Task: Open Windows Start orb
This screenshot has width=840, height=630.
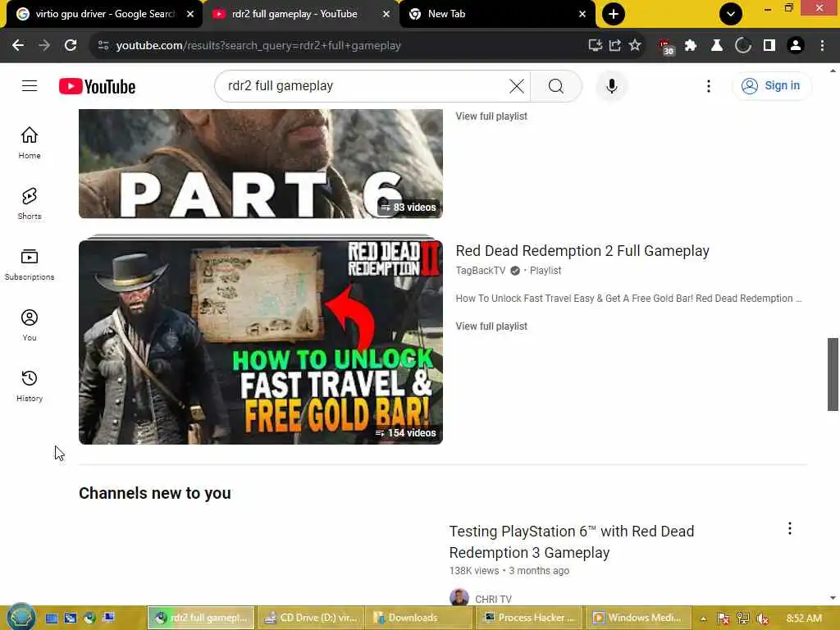Action: point(21,617)
